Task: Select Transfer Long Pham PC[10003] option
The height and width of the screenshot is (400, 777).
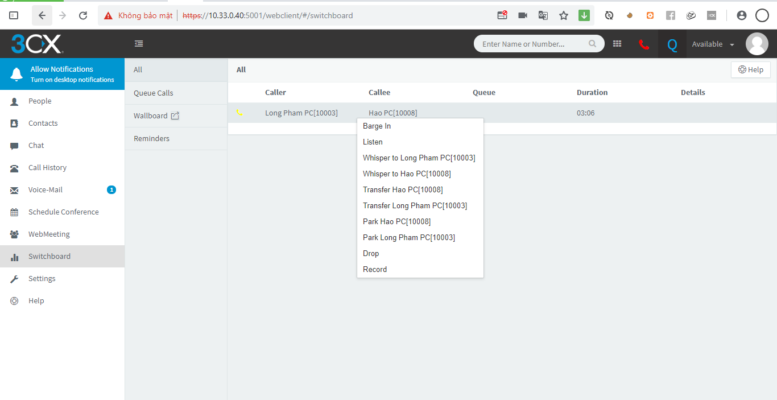Action: [x=415, y=205]
